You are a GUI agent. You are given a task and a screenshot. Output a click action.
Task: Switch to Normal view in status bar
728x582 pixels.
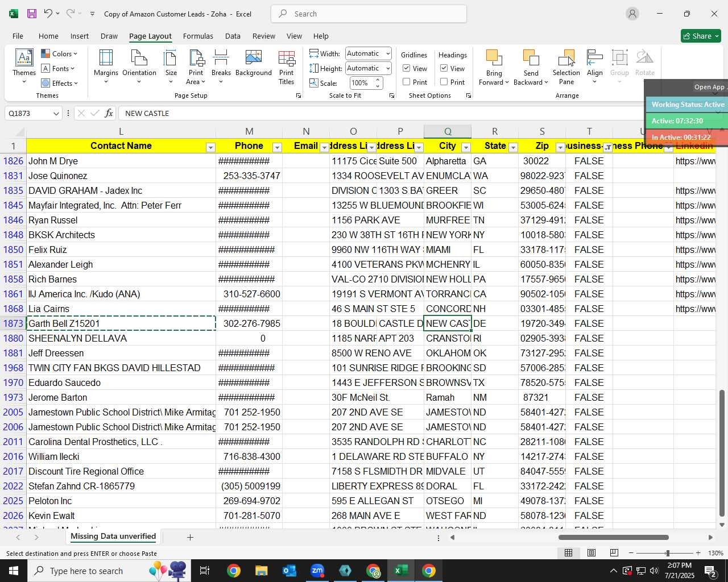pos(568,553)
